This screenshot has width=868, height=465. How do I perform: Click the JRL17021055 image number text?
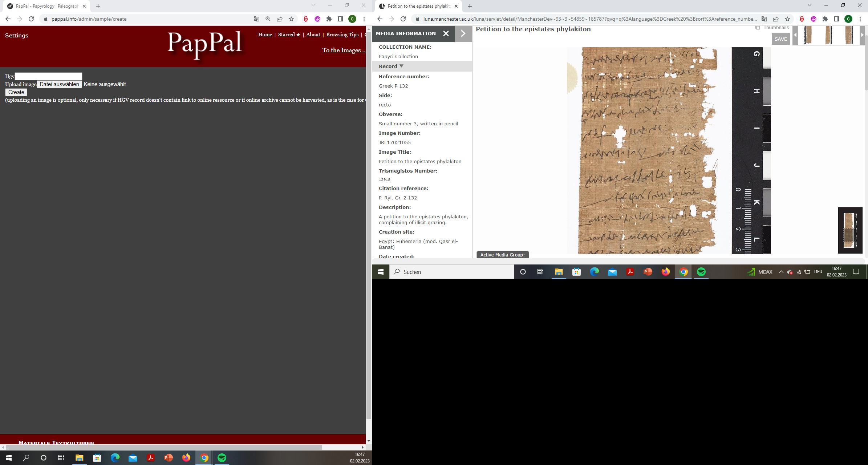click(395, 143)
